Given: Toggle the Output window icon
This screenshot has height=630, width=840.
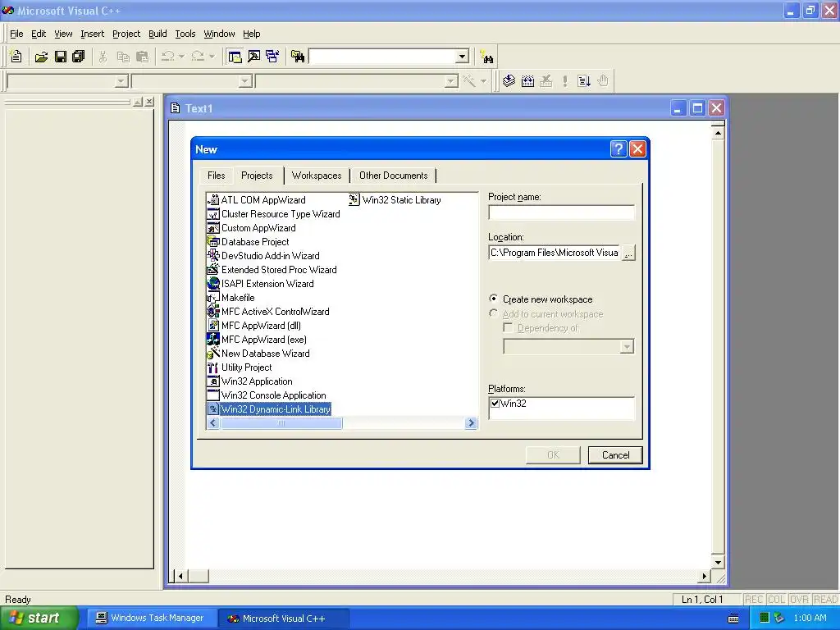Looking at the screenshot, I should click(x=253, y=57).
